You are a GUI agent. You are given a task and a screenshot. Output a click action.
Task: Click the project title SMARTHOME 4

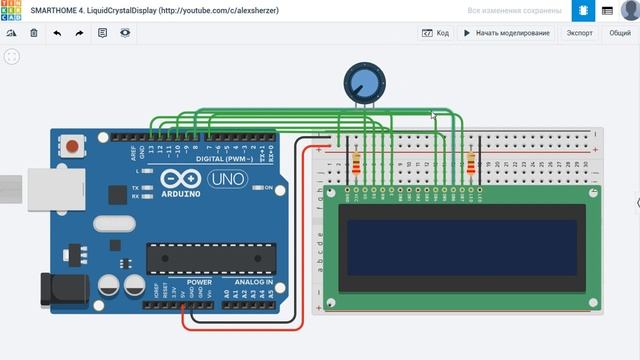pyautogui.click(x=155, y=11)
